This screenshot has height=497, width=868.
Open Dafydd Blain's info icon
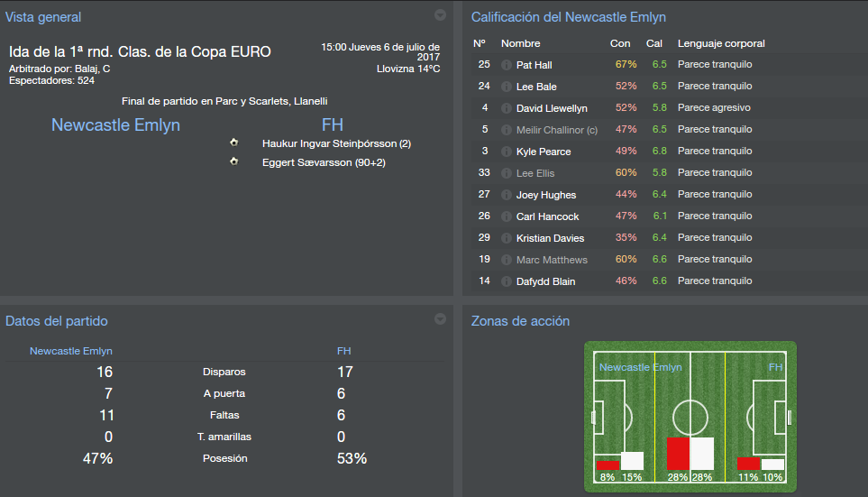506,281
